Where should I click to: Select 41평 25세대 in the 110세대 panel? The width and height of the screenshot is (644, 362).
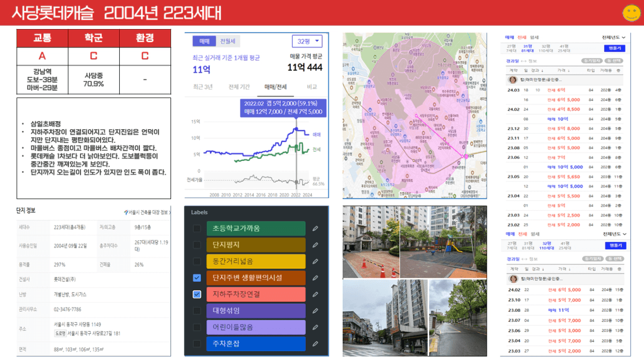point(566,245)
